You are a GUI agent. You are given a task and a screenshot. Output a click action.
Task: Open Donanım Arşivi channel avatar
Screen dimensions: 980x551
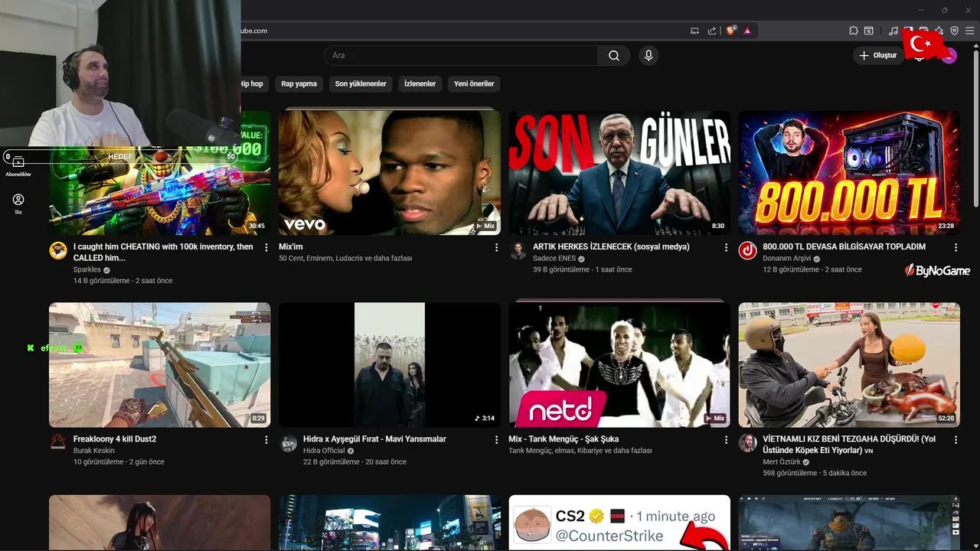point(747,250)
